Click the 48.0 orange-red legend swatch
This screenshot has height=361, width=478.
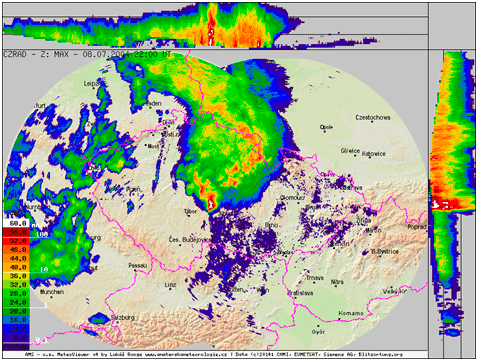16,249
